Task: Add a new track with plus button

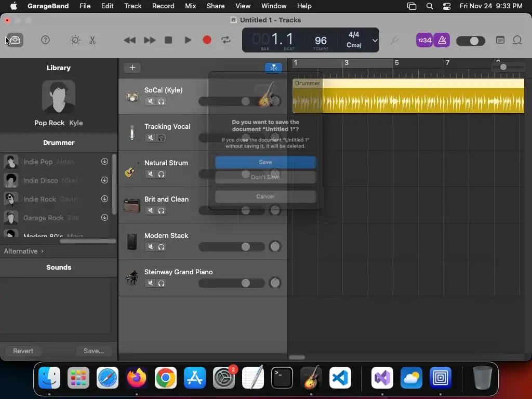Action: tap(132, 68)
